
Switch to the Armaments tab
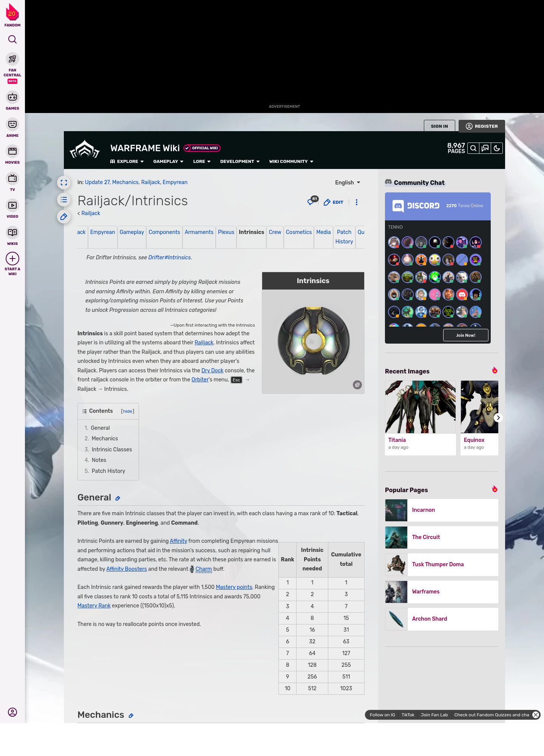199,232
